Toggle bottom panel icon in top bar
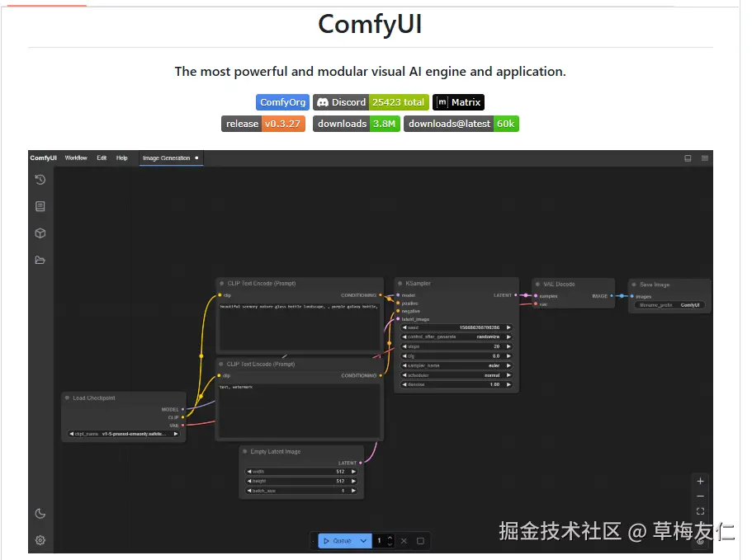The width and height of the screenshot is (752, 560). pos(688,158)
